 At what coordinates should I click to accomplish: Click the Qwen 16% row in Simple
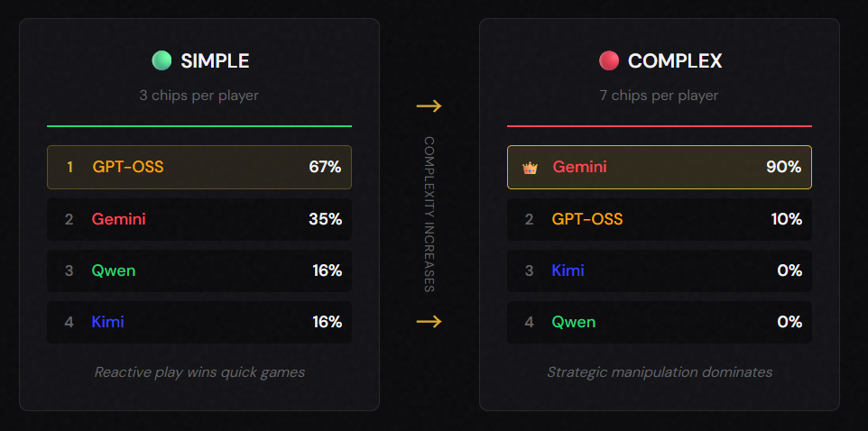coord(199,271)
